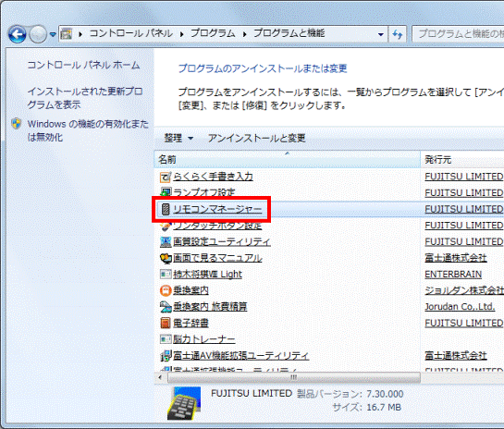
Task: Open コントロール パネル ホーム link
Action: click(83, 66)
